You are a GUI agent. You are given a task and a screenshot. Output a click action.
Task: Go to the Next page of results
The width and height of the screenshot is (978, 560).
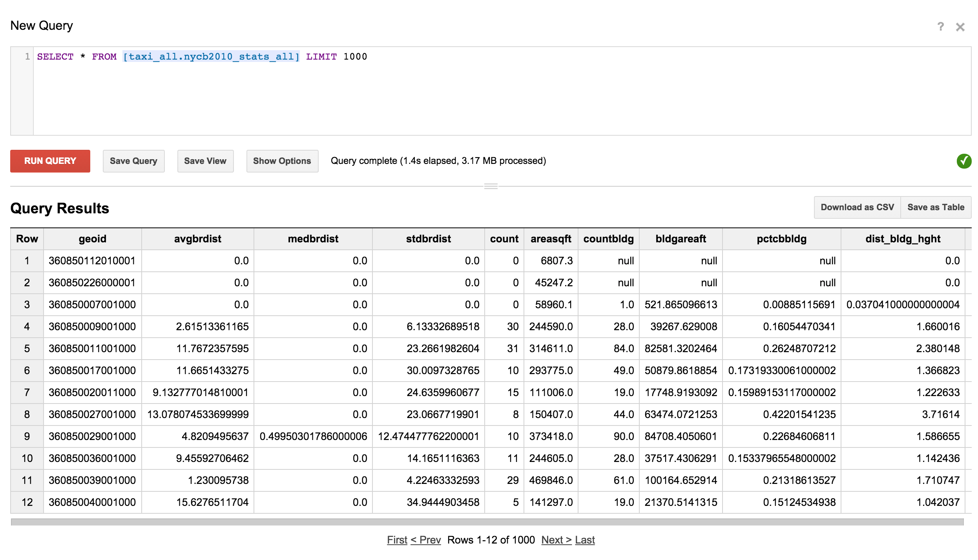(556, 540)
